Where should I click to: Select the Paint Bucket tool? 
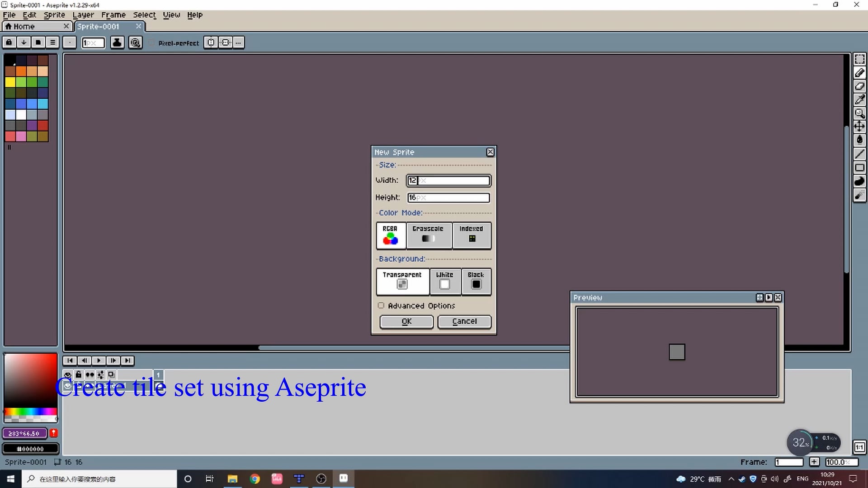point(859,140)
